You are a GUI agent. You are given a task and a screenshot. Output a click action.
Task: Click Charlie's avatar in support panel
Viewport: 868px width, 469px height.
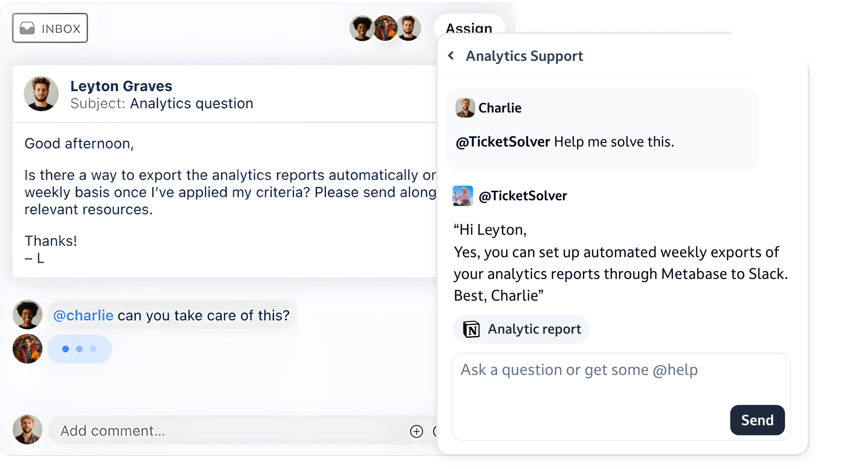[465, 108]
